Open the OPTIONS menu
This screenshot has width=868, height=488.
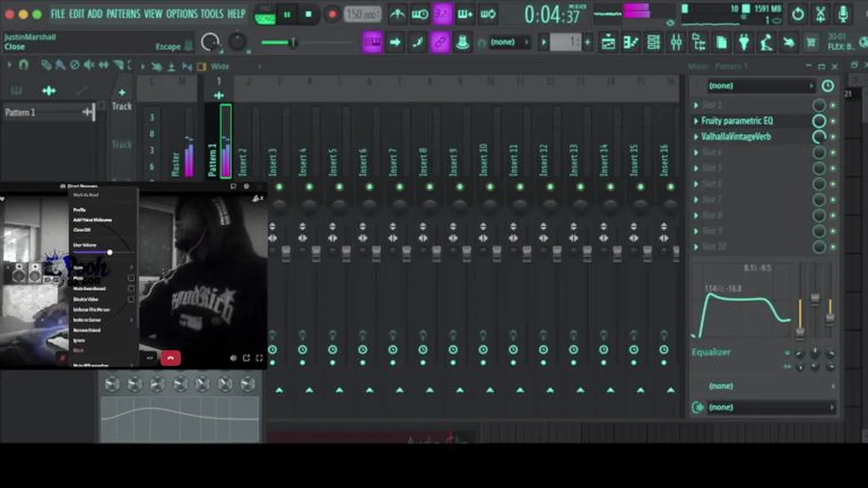(x=182, y=14)
